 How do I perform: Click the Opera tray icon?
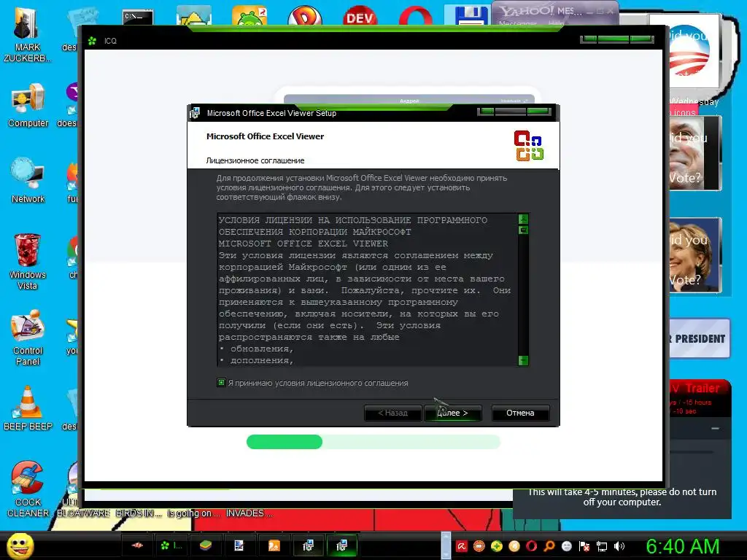pyautogui.click(x=532, y=546)
